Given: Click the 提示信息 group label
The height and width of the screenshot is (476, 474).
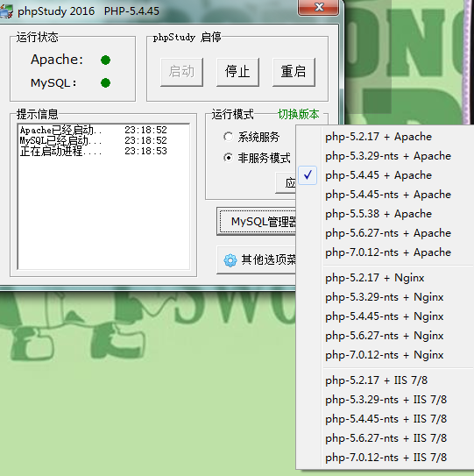Looking at the screenshot, I should pyautogui.click(x=38, y=114).
